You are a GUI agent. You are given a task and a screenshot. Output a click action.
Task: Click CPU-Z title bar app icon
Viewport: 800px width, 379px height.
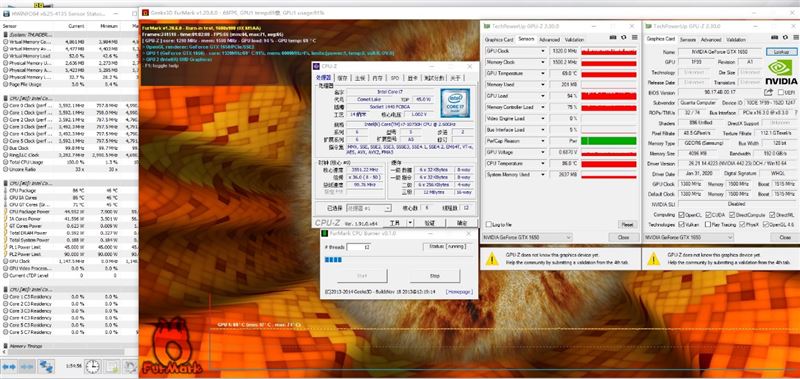[316, 66]
